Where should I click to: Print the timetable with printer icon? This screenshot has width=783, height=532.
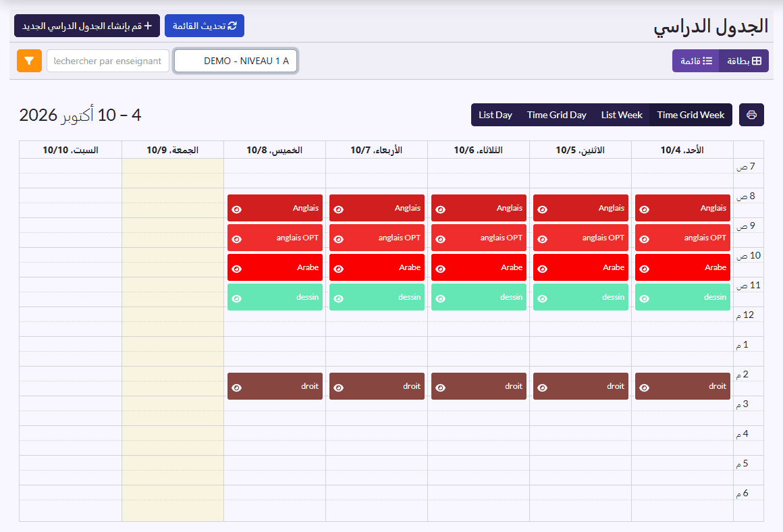(751, 115)
